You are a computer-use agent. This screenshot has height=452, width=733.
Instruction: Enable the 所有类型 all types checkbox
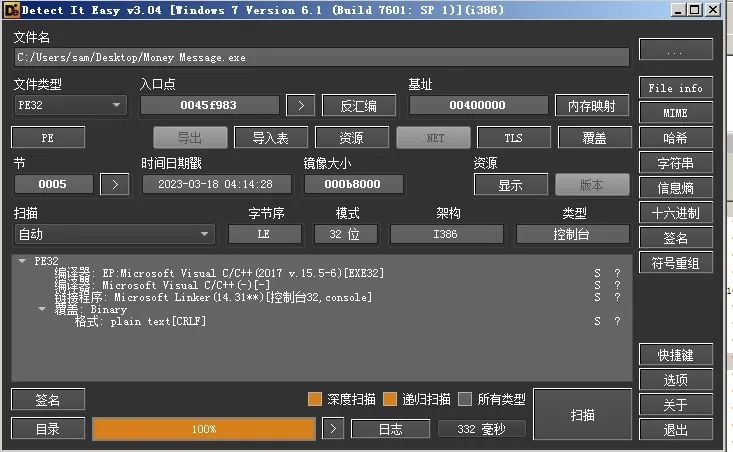(465, 399)
